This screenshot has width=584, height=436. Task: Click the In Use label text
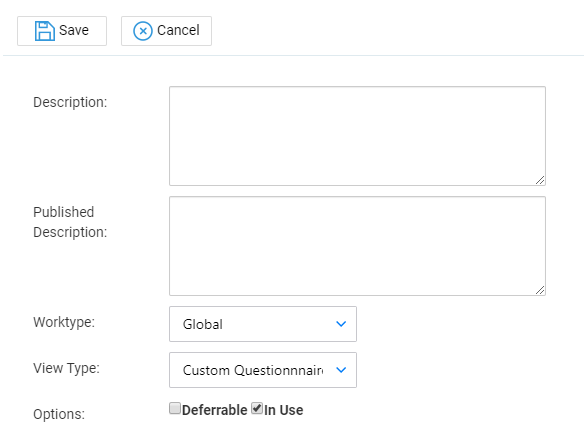coord(283,410)
